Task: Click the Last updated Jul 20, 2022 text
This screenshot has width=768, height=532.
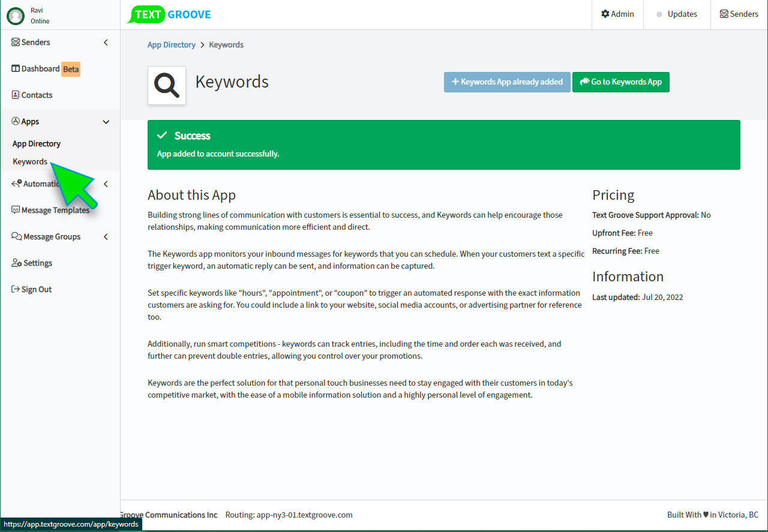Action: [x=638, y=297]
